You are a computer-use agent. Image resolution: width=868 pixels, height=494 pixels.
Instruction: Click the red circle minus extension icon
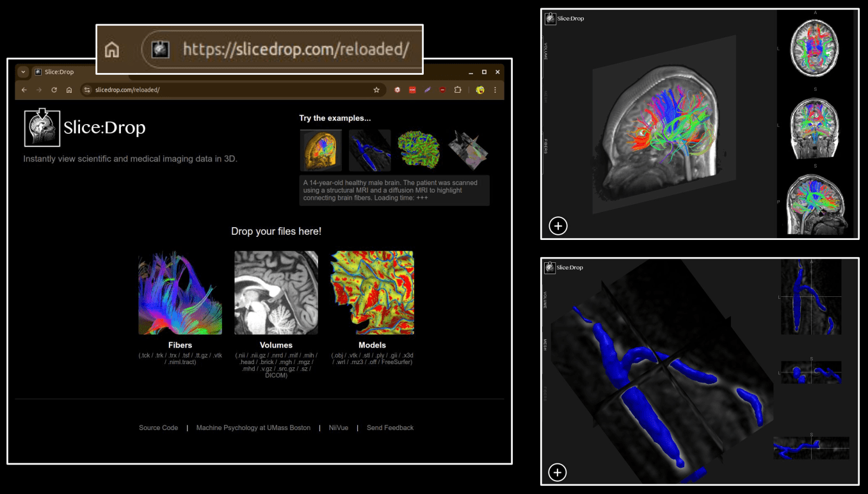(442, 90)
